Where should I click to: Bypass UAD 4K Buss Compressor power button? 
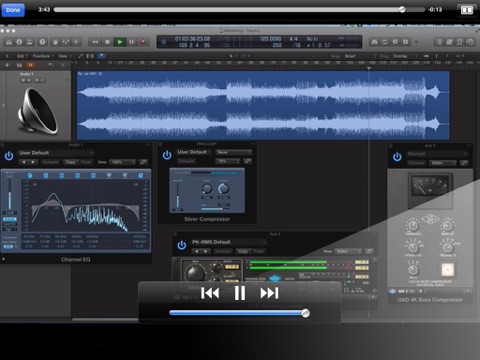click(x=397, y=156)
